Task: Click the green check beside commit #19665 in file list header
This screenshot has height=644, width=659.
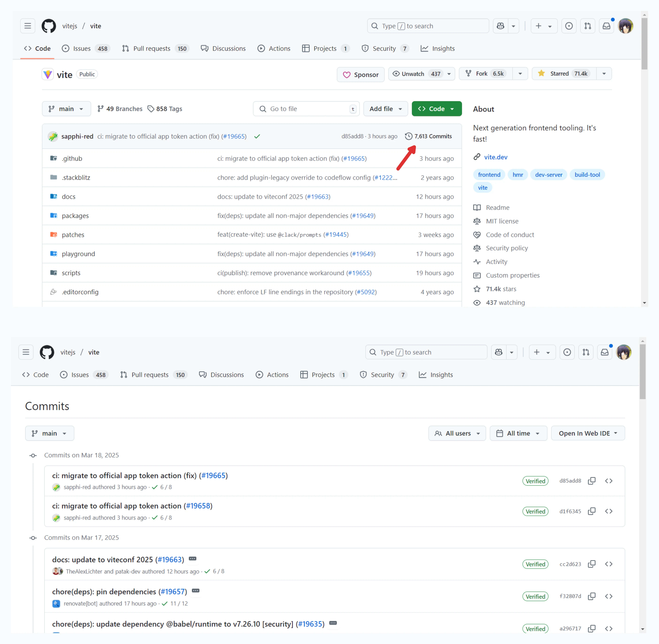Action: click(257, 136)
